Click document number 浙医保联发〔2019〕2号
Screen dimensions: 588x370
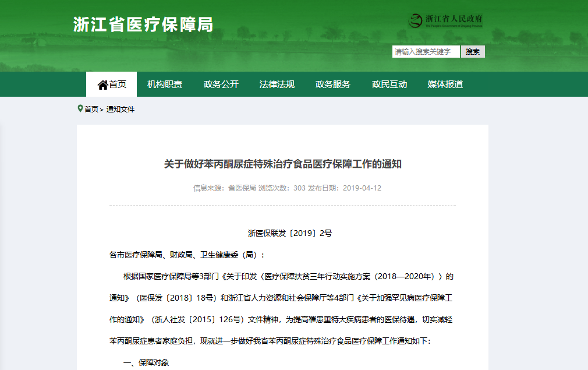coord(290,234)
